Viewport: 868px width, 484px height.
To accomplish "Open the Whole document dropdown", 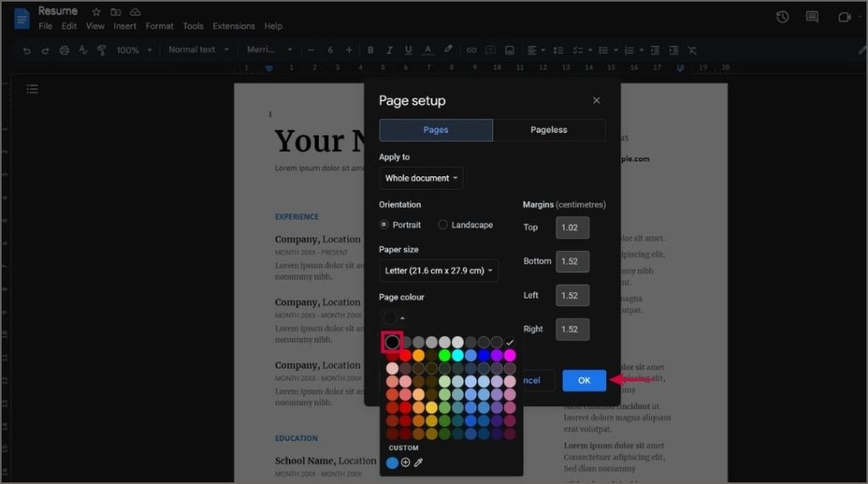I will point(421,178).
